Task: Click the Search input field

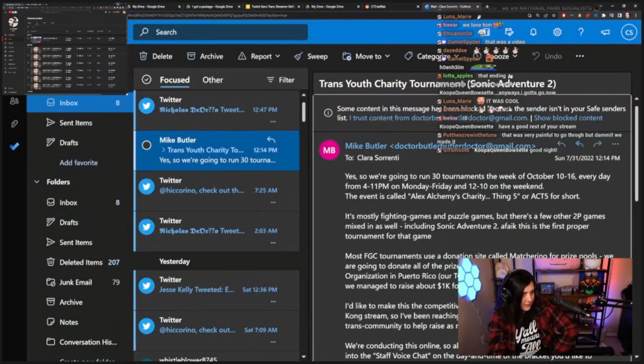Action: [x=220, y=32]
